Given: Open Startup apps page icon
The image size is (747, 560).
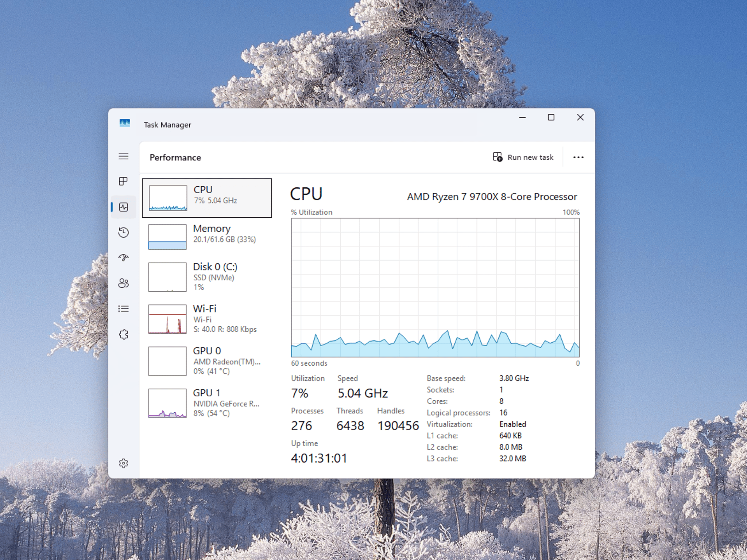Looking at the screenshot, I should 124,258.
